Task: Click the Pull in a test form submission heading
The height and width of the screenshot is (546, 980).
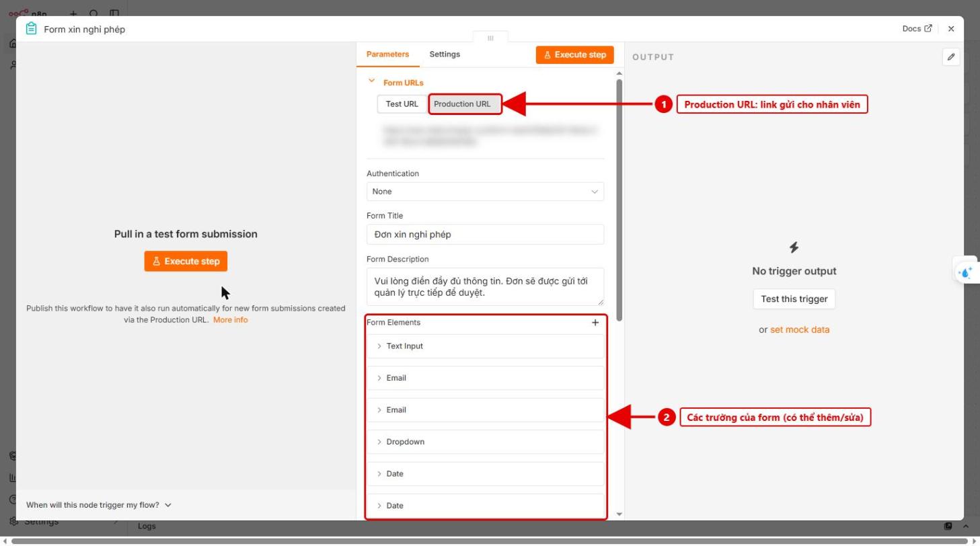Action: tap(186, 234)
